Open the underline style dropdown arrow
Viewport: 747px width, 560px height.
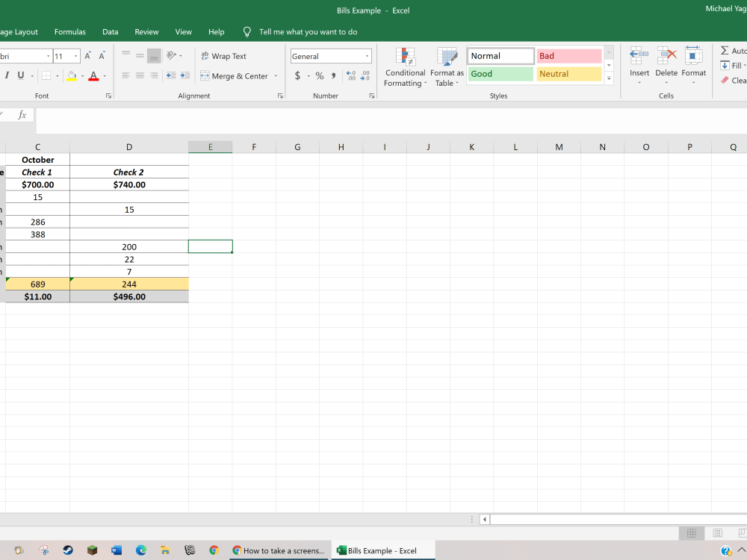point(32,75)
